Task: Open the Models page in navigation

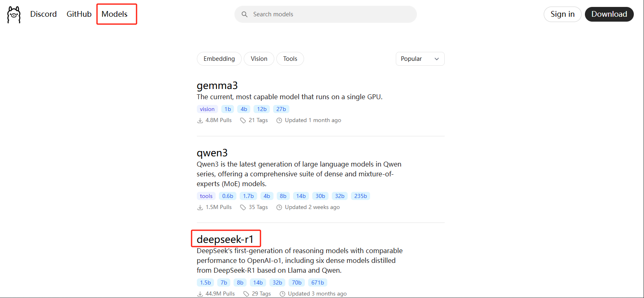Action: (x=115, y=14)
